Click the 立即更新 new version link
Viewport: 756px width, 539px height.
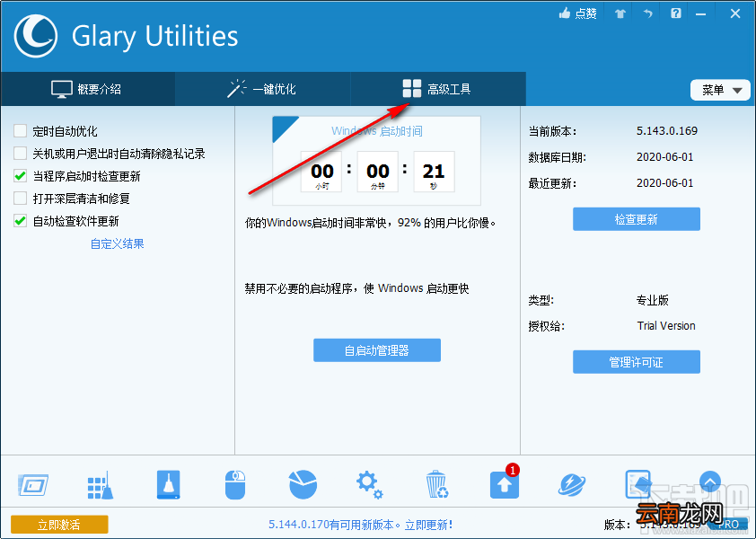pyautogui.click(x=428, y=525)
